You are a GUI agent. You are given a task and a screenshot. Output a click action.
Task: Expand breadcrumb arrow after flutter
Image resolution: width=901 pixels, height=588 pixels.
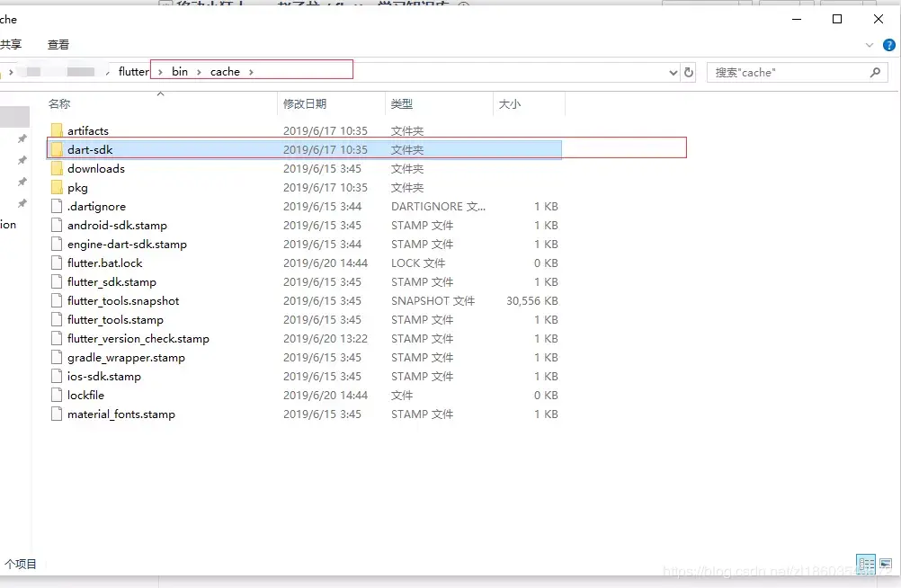pyautogui.click(x=160, y=72)
